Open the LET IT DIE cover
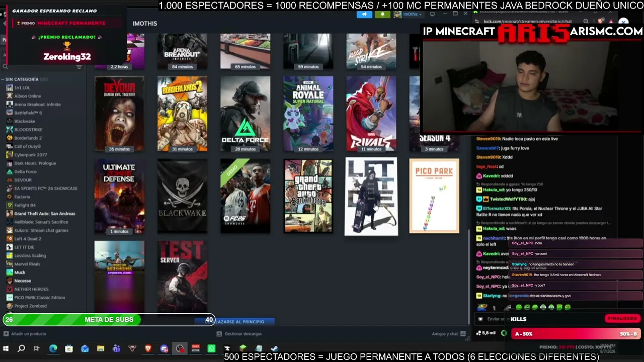 [x=371, y=196]
